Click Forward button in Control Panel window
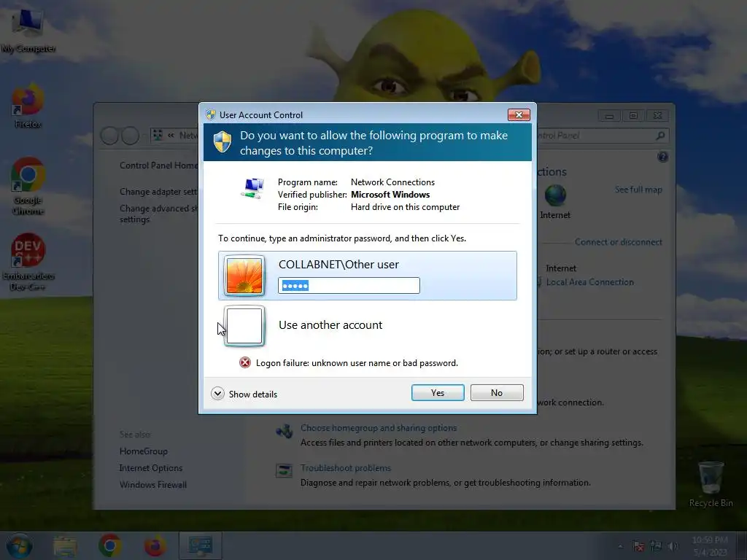 [131, 136]
